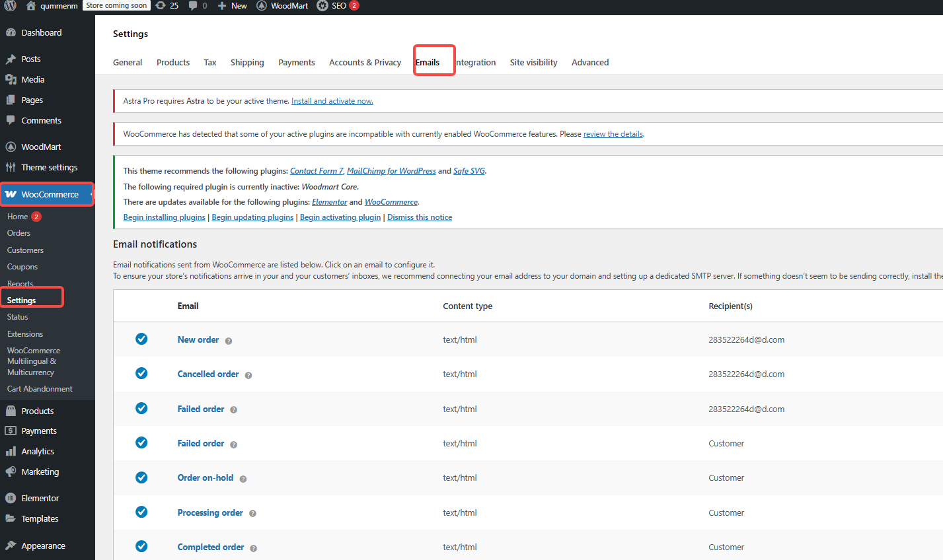Click the Install and activate now link
Image resolution: width=943 pixels, height=560 pixels.
tap(332, 101)
